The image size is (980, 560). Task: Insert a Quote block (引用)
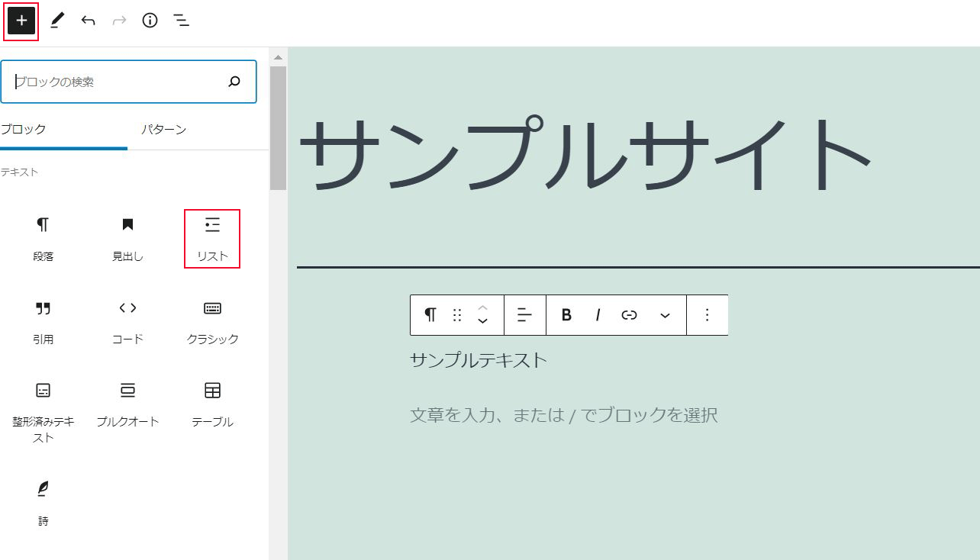click(x=44, y=321)
